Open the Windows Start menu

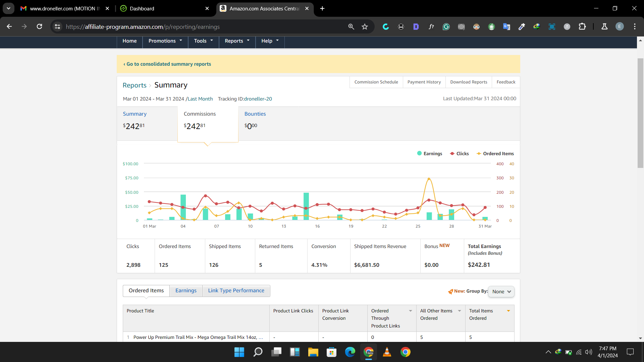(239, 352)
